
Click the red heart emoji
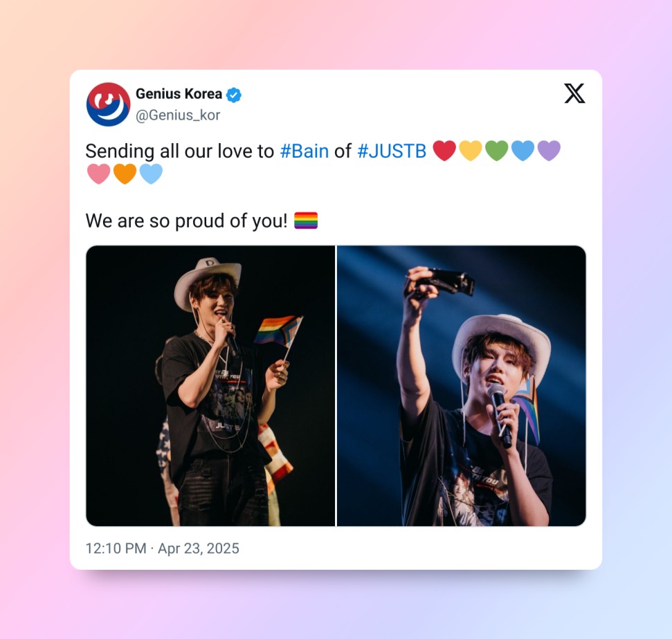pos(444,151)
